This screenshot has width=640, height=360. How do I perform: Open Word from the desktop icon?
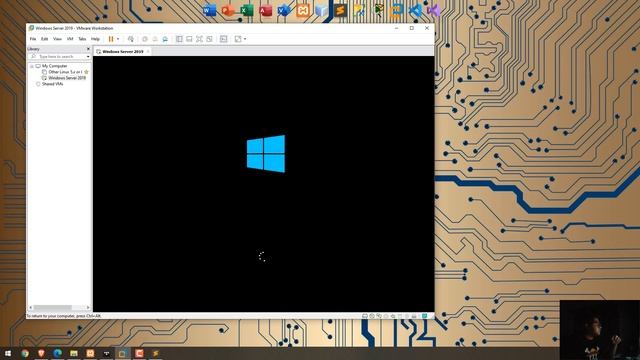[209, 10]
